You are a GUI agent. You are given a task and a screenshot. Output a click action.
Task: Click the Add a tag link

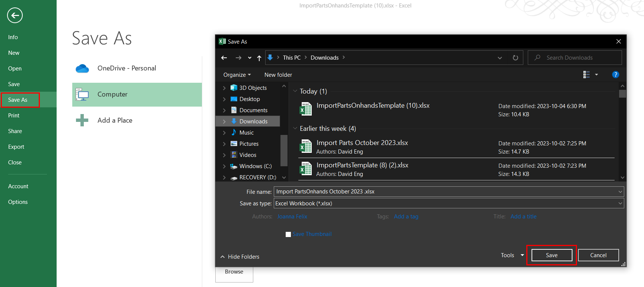(406, 217)
